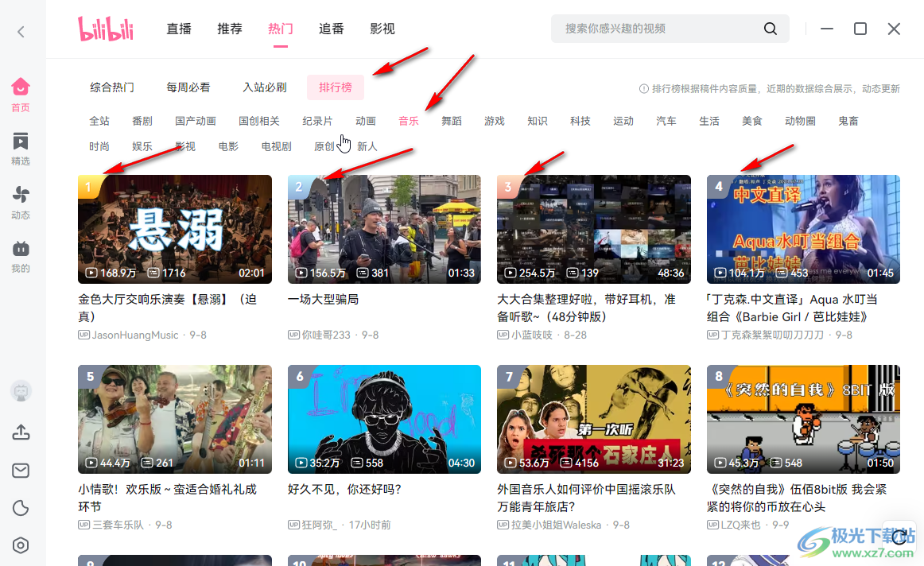
Task: Click the bilibili logo
Action: [106, 29]
